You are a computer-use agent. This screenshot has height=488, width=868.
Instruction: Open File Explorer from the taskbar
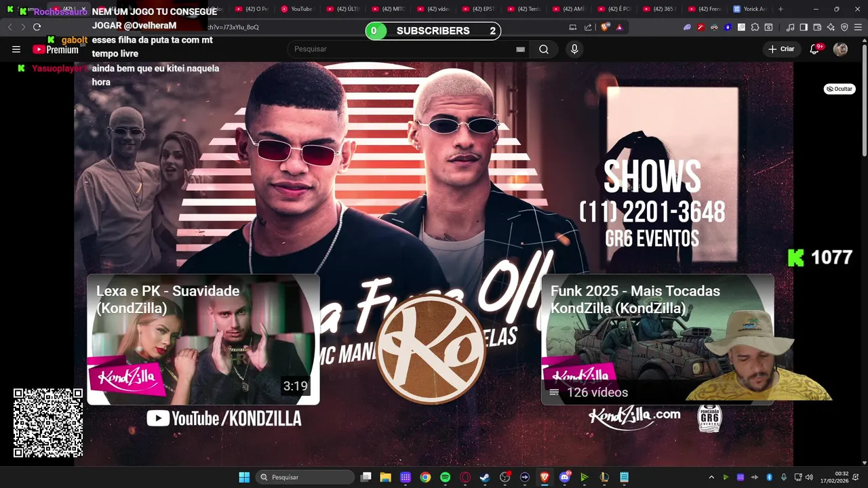pyautogui.click(x=385, y=477)
